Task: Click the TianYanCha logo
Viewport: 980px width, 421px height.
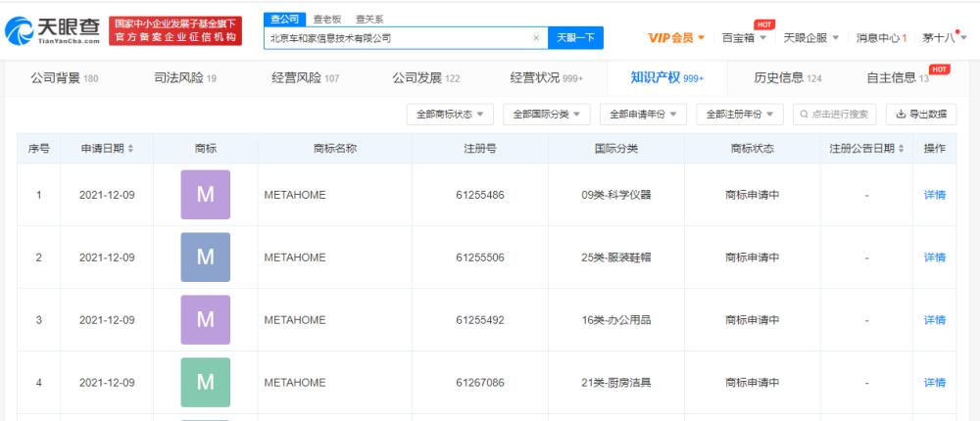Action: pyautogui.click(x=53, y=30)
